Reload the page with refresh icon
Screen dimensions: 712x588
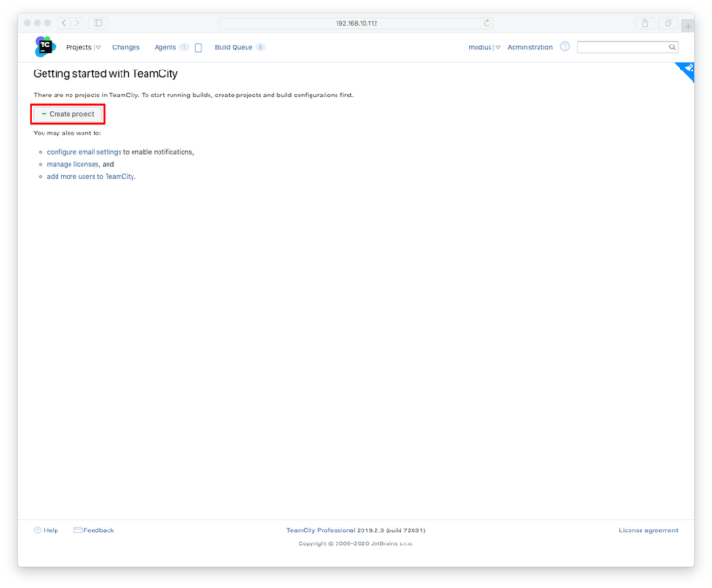tap(487, 22)
